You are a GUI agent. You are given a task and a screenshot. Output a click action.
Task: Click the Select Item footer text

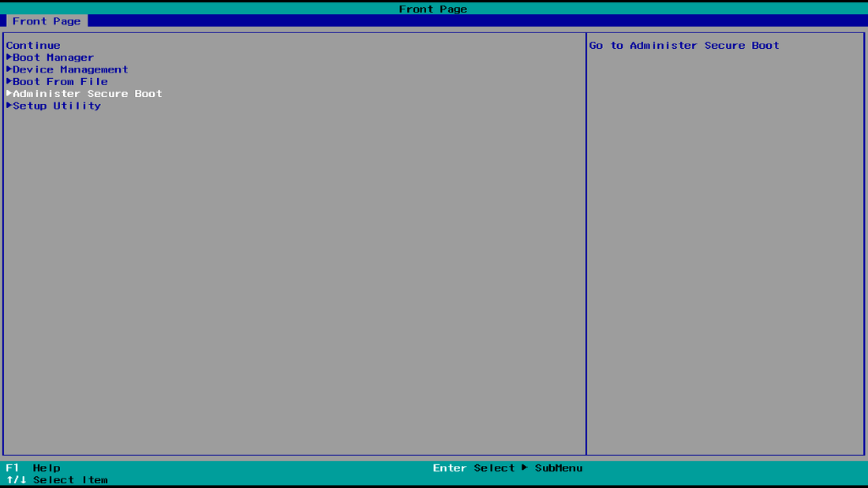[70, 479]
